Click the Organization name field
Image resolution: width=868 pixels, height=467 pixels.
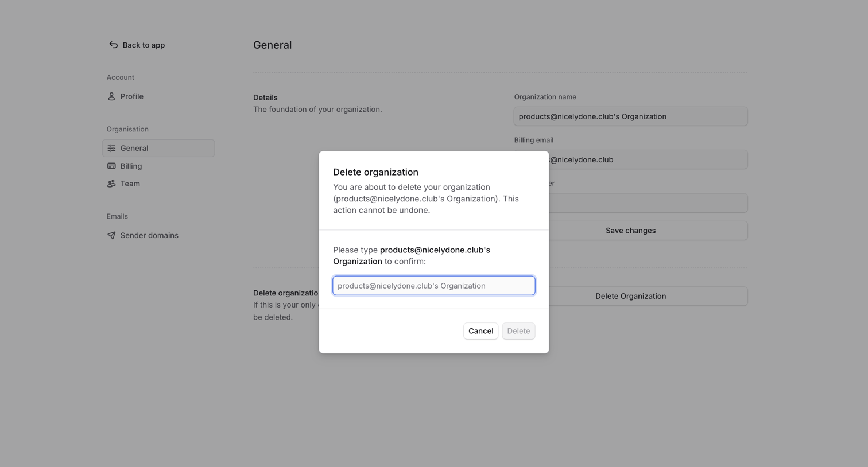(x=630, y=116)
